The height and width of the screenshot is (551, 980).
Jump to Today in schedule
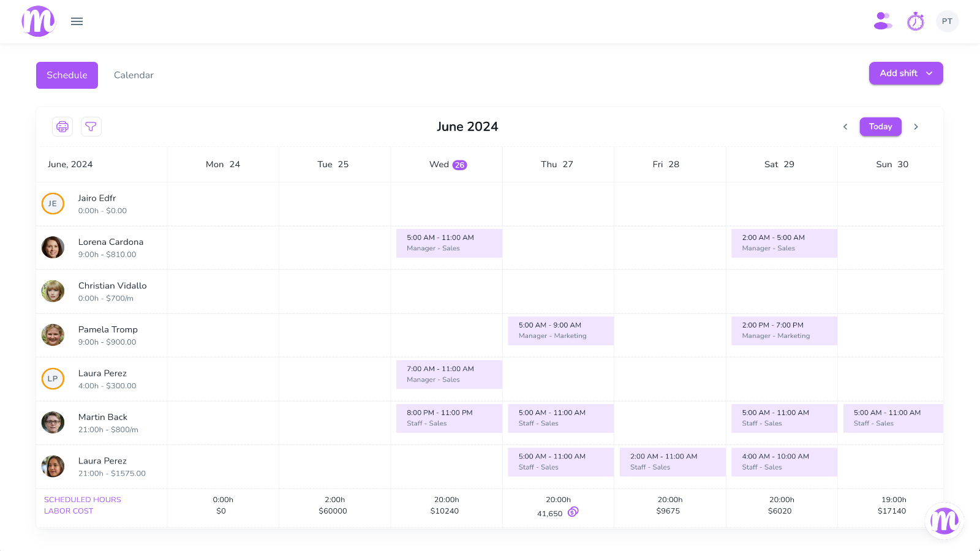point(880,127)
